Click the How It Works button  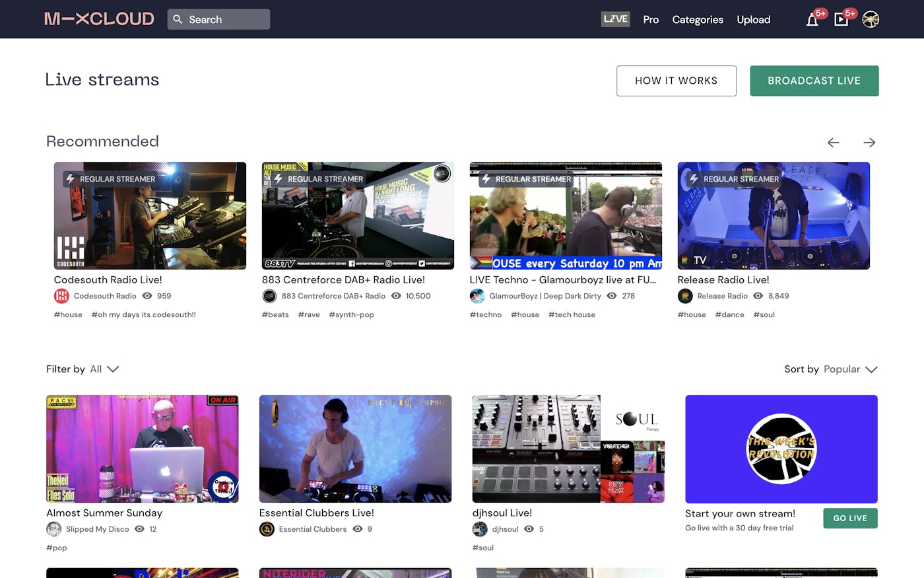[x=676, y=81]
